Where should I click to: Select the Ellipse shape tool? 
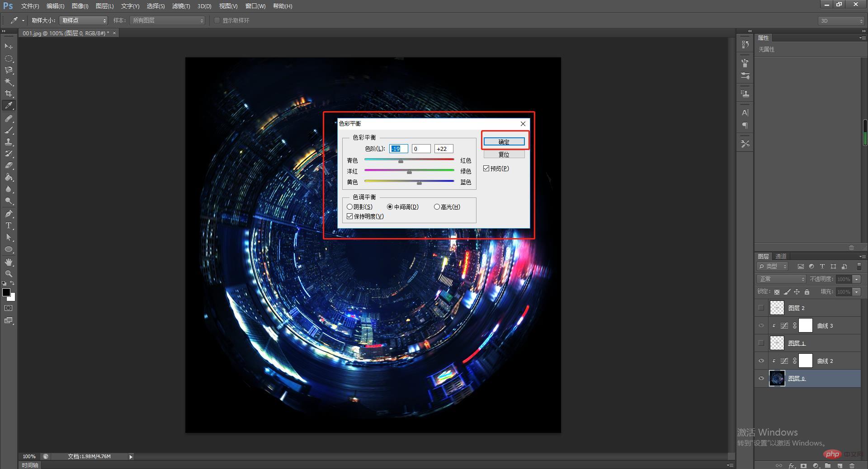coord(9,249)
